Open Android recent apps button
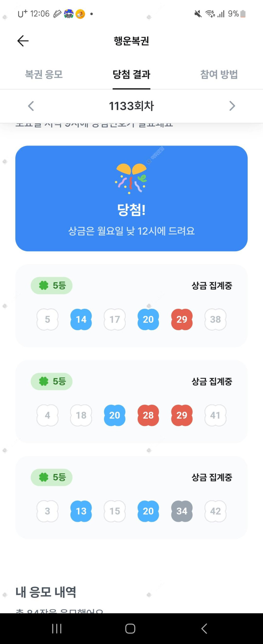 57,629
